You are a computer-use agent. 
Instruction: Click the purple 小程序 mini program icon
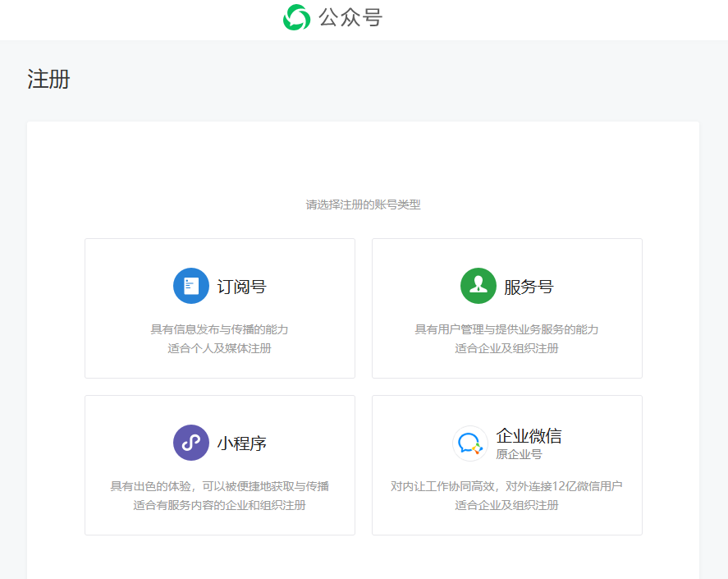coord(191,443)
